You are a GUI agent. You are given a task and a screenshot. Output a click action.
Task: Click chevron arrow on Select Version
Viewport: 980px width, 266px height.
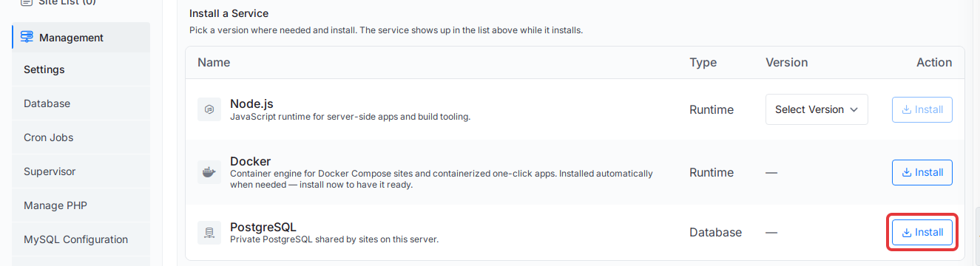click(854, 109)
